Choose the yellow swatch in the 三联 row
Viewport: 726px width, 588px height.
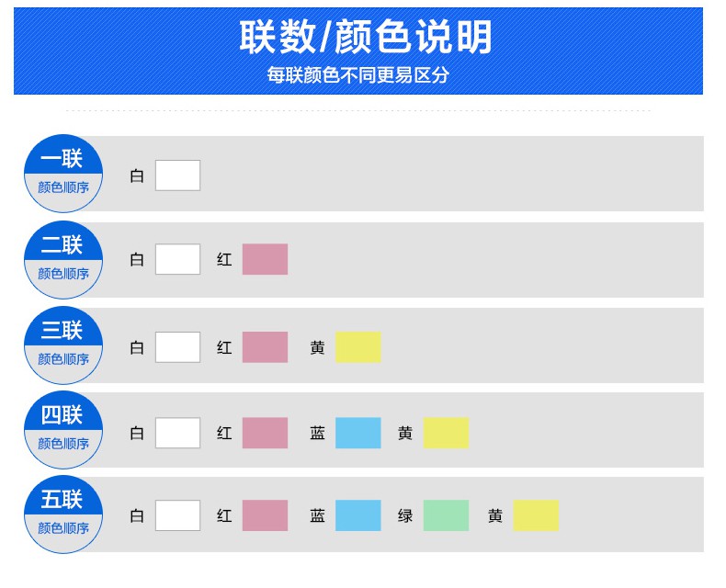(x=357, y=347)
